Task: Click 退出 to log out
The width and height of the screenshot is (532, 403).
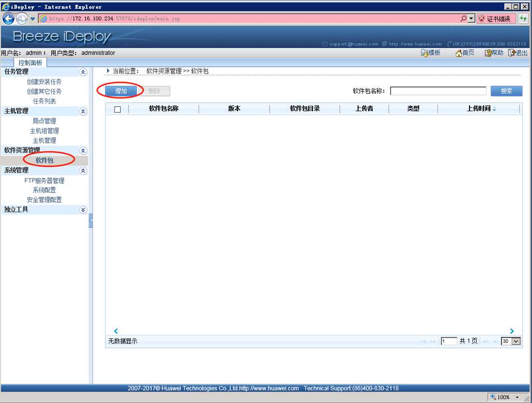Action: 522,53
